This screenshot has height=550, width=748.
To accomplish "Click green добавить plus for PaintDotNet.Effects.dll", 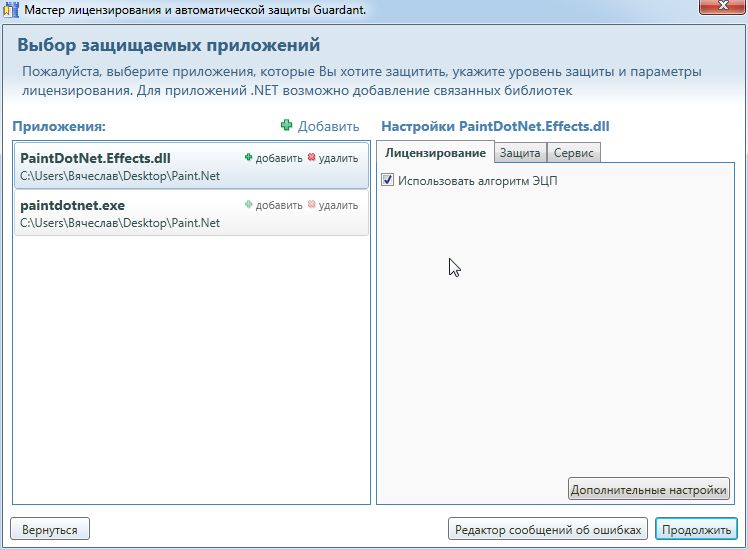I will [249, 158].
